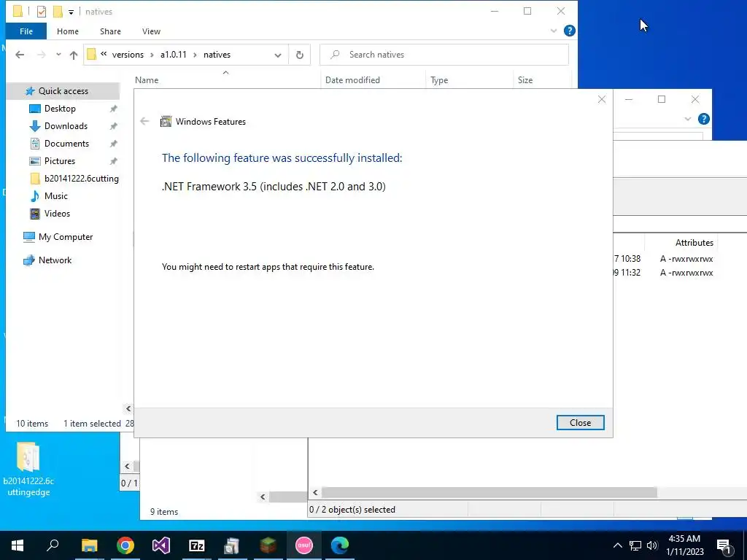This screenshot has height=560, width=747.
Task: Go forward in natives Explorer window
Action: (x=42, y=55)
